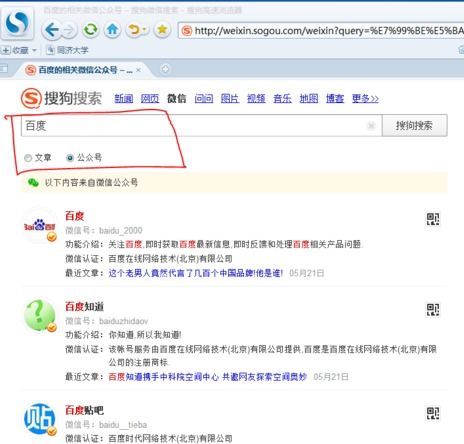Open the 音乐 search category

pos(282,98)
